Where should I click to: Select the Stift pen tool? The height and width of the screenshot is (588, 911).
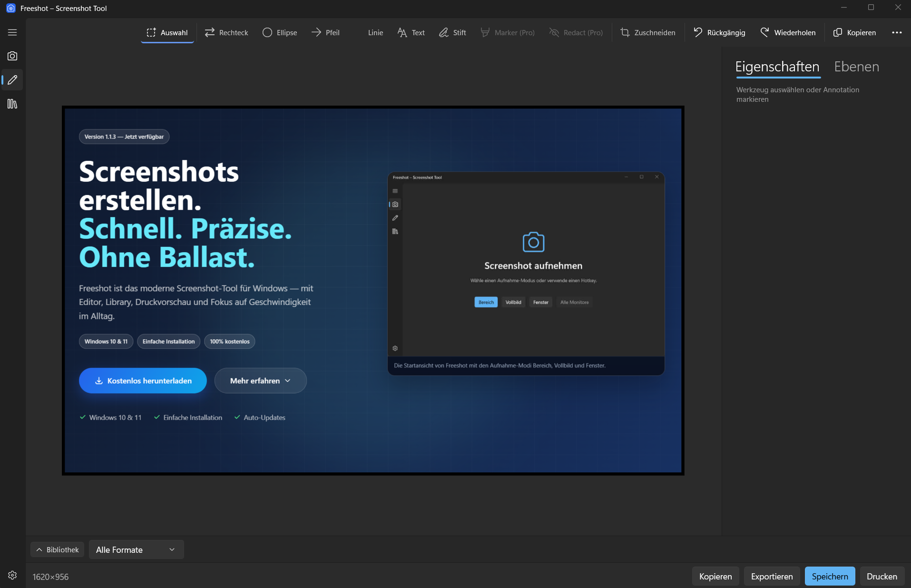click(x=452, y=32)
